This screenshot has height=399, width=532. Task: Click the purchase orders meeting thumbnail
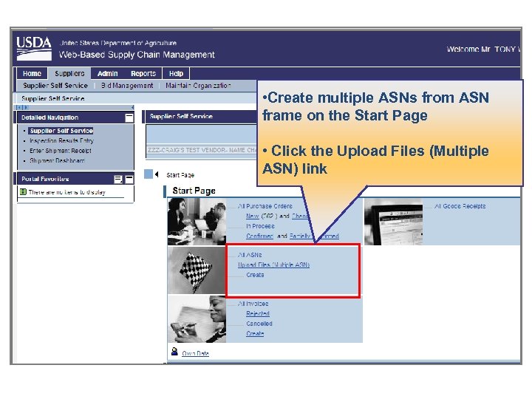(197, 222)
